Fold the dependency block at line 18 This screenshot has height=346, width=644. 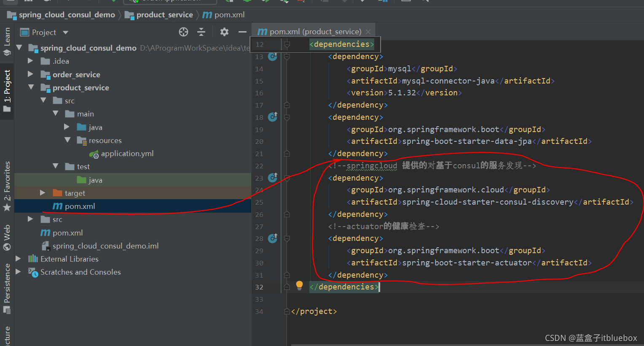click(287, 117)
